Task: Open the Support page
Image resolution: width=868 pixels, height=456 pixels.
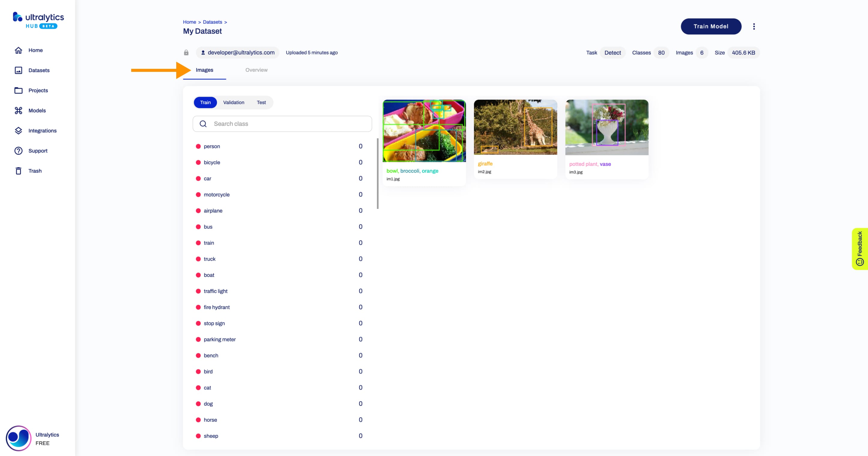Action: [38, 151]
